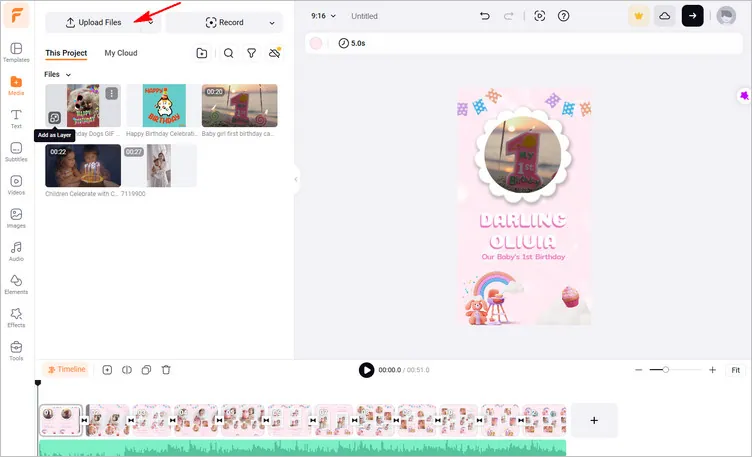Screen dimensions: 752x457
Task: Undo the last action
Action: 485,16
